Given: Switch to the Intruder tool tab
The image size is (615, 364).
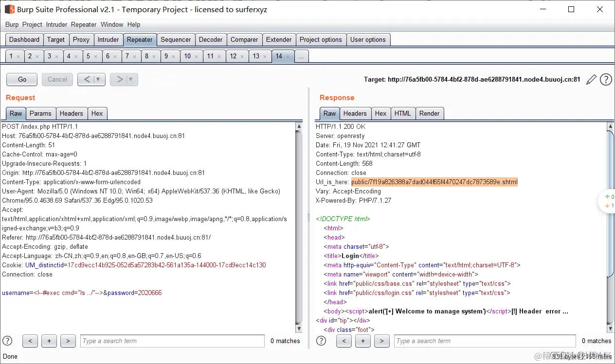Looking at the screenshot, I should pyautogui.click(x=108, y=40).
